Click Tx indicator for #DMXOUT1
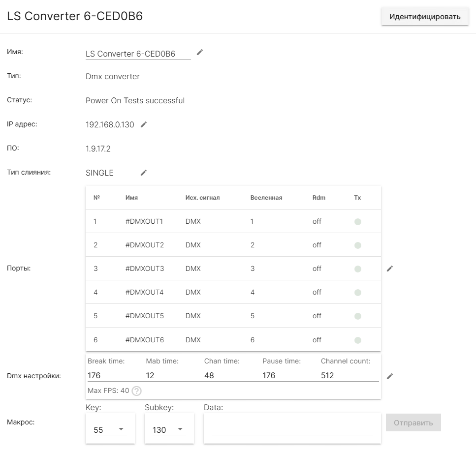This screenshot has height=450, width=476. [358, 222]
